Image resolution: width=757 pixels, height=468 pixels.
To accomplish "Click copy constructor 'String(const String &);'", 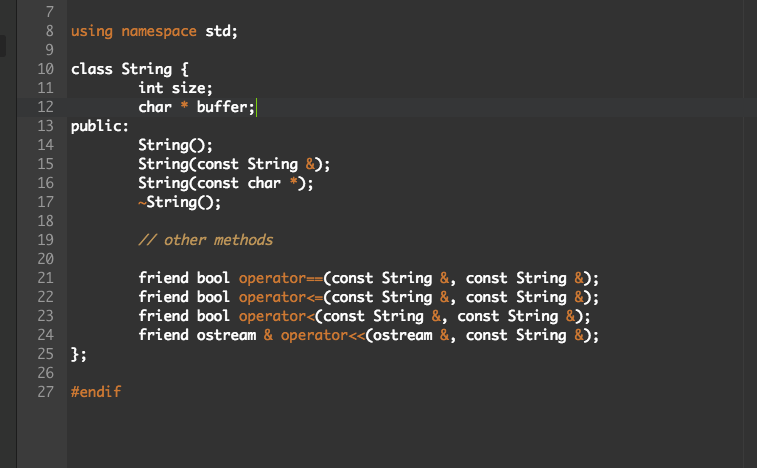I will tap(234, 164).
